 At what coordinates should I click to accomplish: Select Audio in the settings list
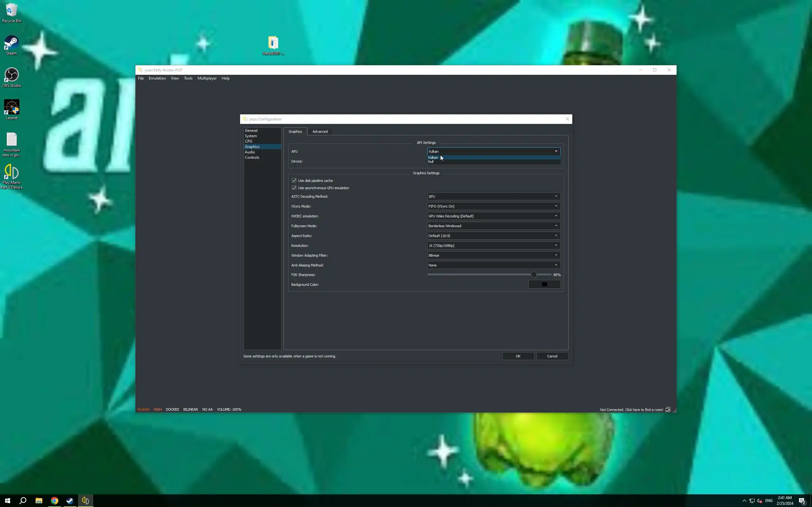pyautogui.click(x=250, y=152)
